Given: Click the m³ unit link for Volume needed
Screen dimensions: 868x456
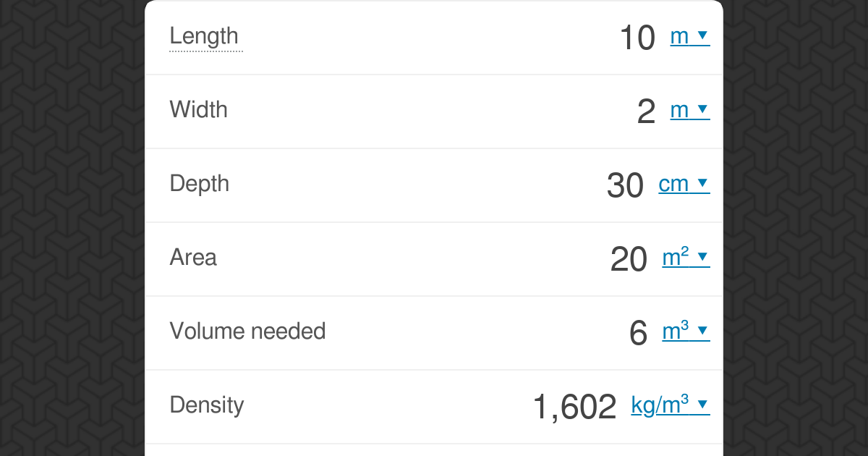Looking at the screenshot, I should [x=676, y=332].
